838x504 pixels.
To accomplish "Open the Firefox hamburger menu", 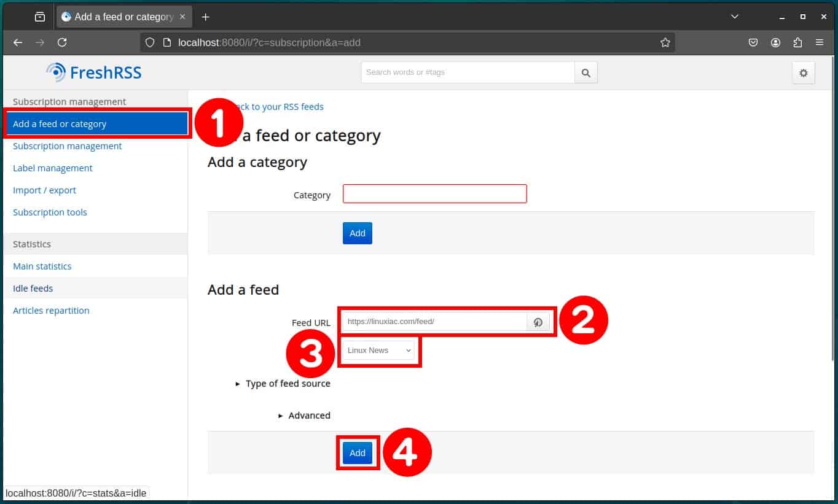I will [819, 42].
